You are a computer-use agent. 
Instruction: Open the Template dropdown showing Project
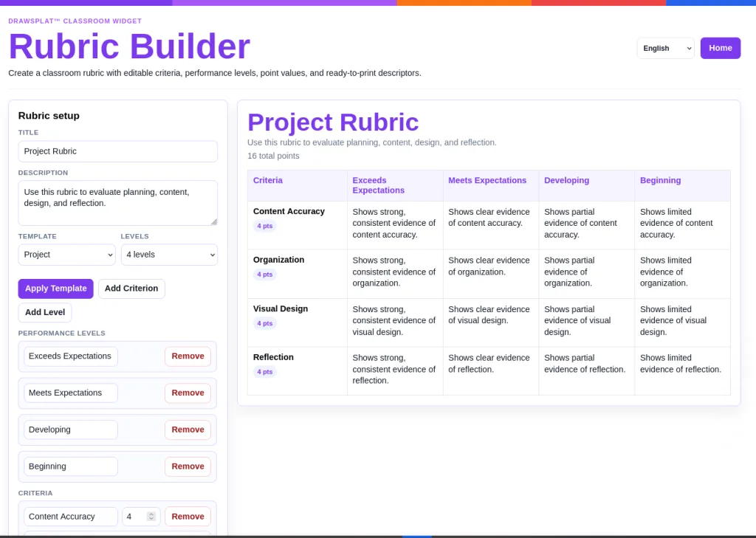click(66, 255)
